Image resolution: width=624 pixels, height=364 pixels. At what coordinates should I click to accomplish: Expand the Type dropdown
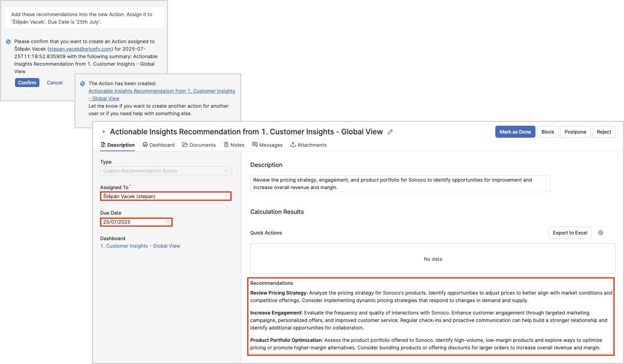coord(226,171)
